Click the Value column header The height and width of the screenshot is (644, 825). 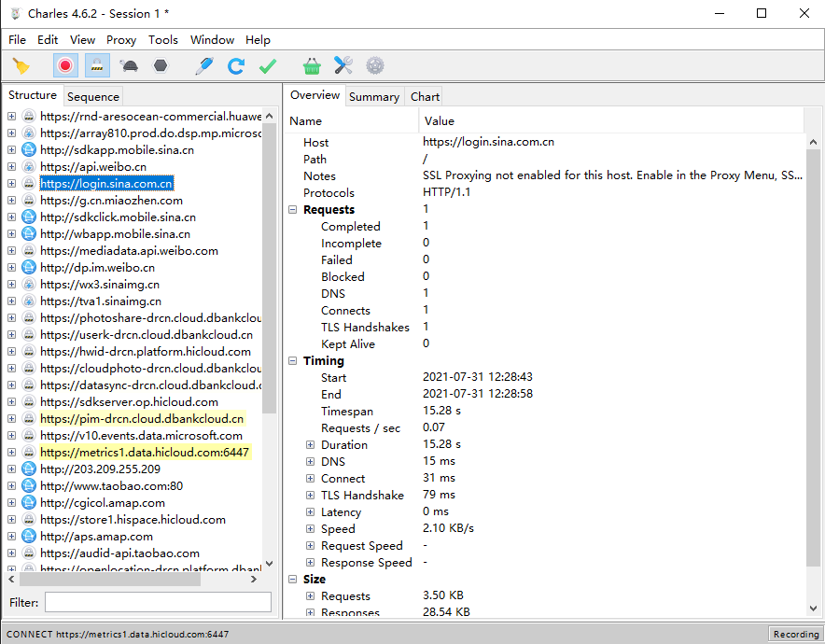click(x=611, y=121)
